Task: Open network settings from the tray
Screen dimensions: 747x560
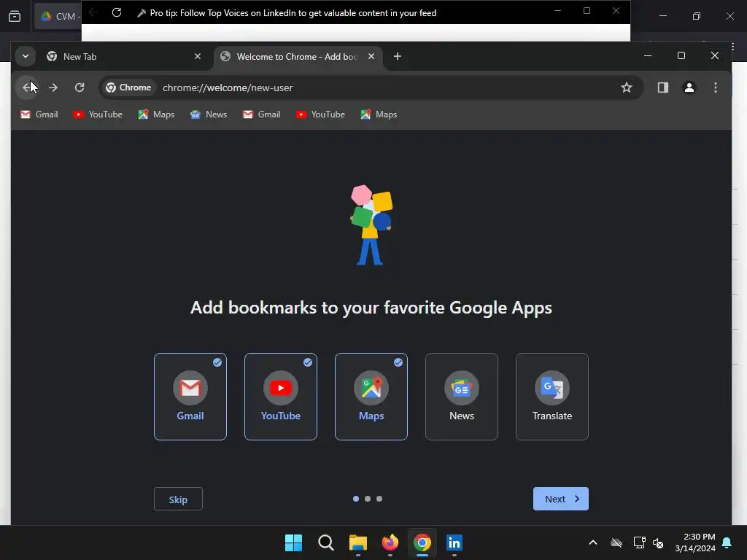Action: 639,542
